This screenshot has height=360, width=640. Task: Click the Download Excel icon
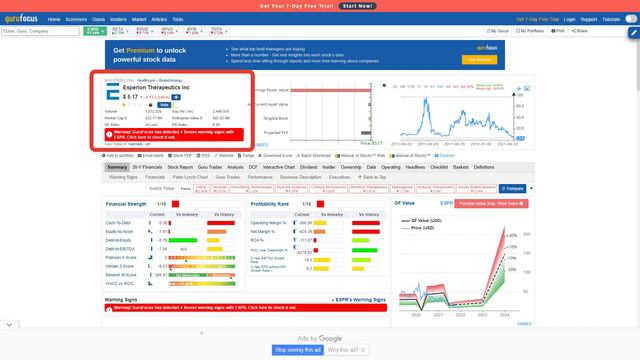point(260,156)
